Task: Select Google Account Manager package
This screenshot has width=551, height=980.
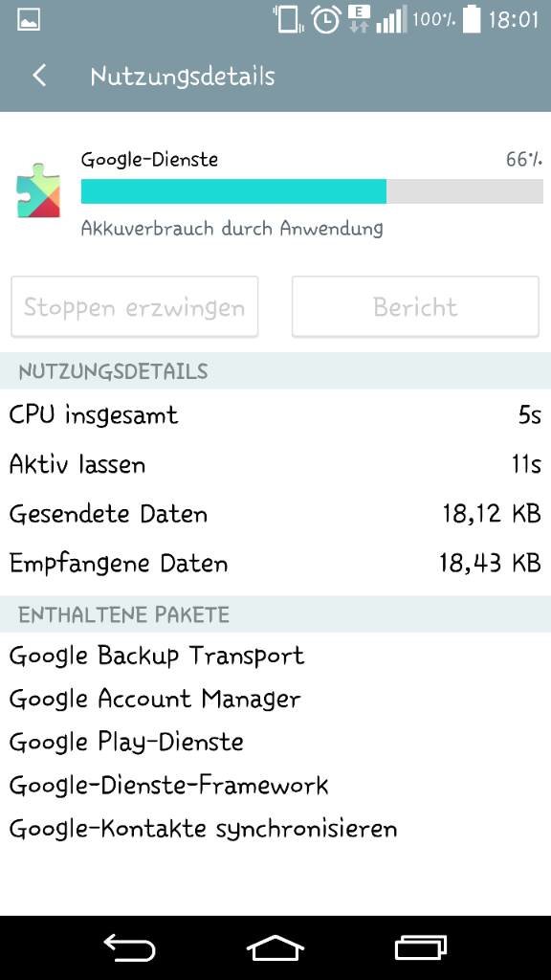Action: pyautogui.click(x=155, y=699)
